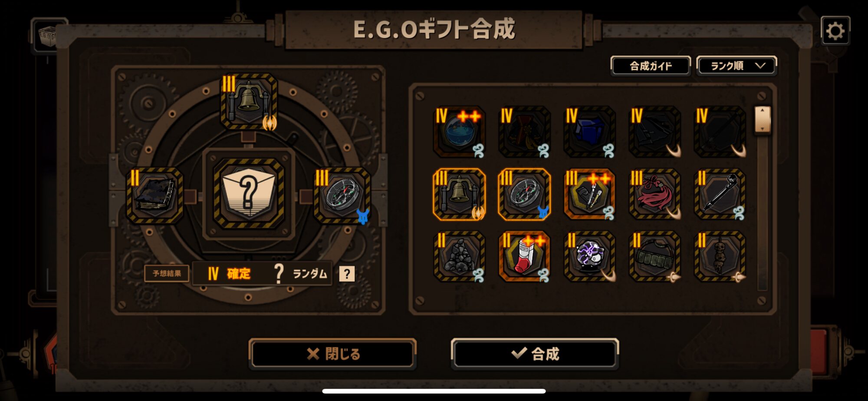
Task: Select the dark blue cube rank IV gift
Action: tap(589, 132)
